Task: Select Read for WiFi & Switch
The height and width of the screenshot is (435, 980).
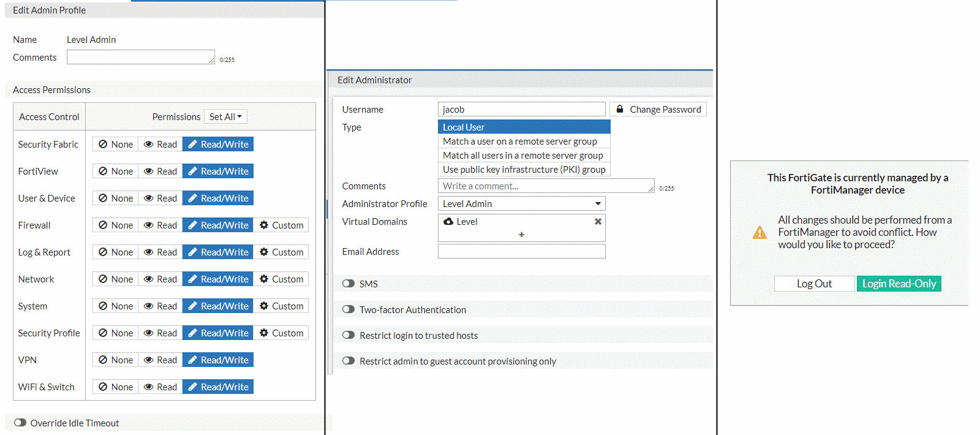Action: [160, 387]
